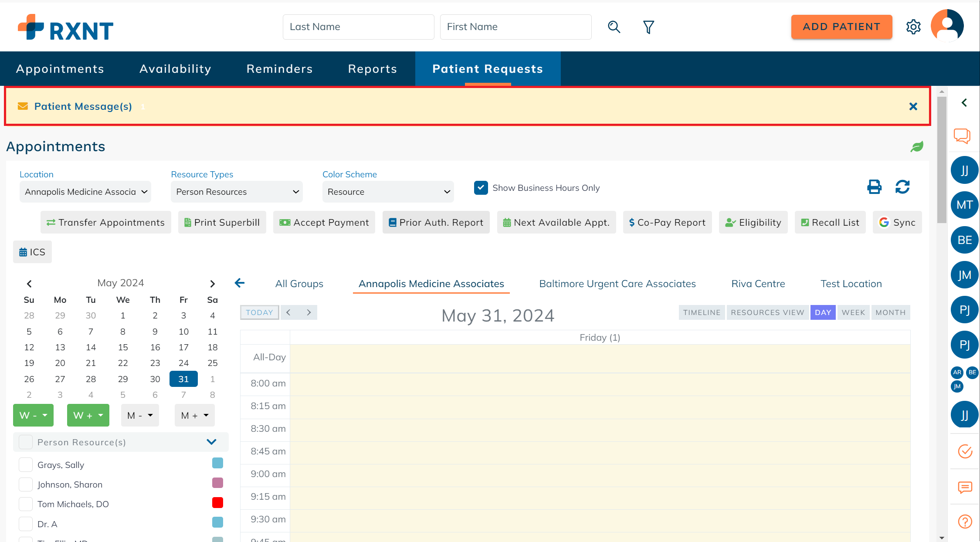Check the Dr. A resource
The width and height of the screenshot is (980, 542).
click(26, 524)
